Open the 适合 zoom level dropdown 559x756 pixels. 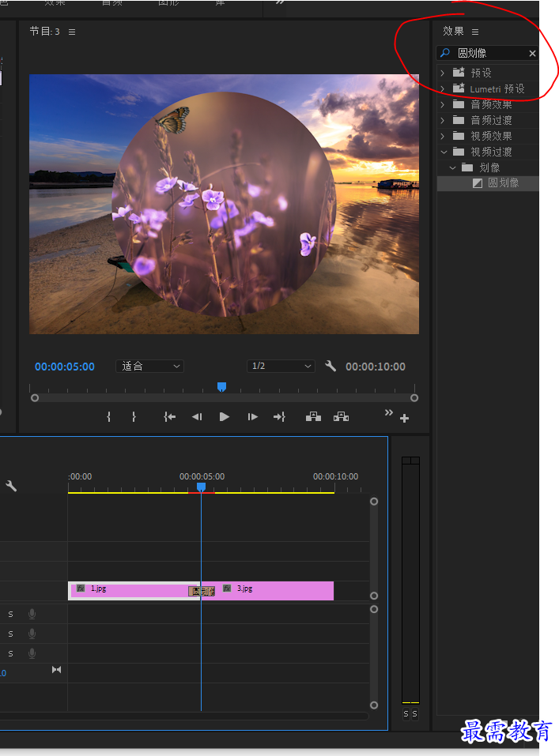[x=149, y=367]
